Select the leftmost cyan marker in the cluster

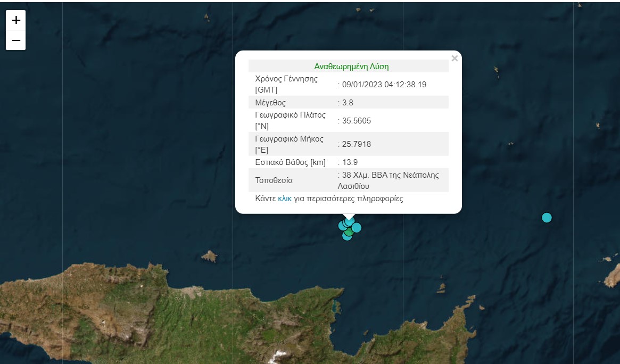(342, 226)
